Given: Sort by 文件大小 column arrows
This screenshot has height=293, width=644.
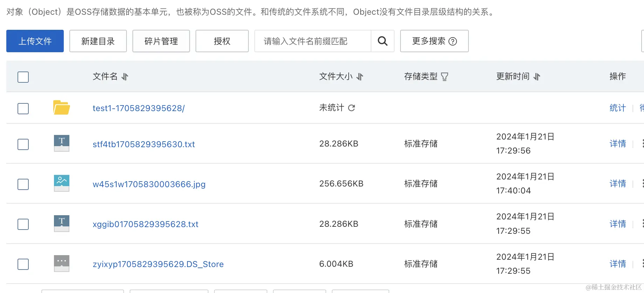Looking at the screenshot, I should click(x=360, y=77).
